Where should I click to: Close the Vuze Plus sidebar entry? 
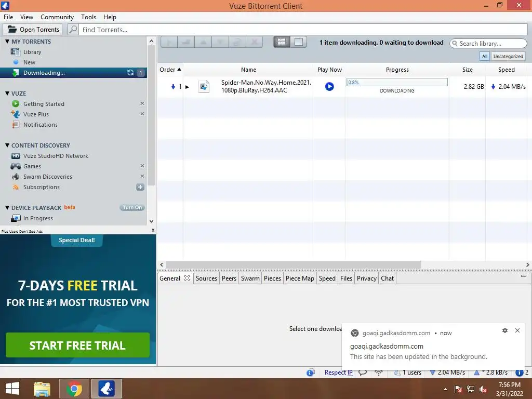[142, 114]
